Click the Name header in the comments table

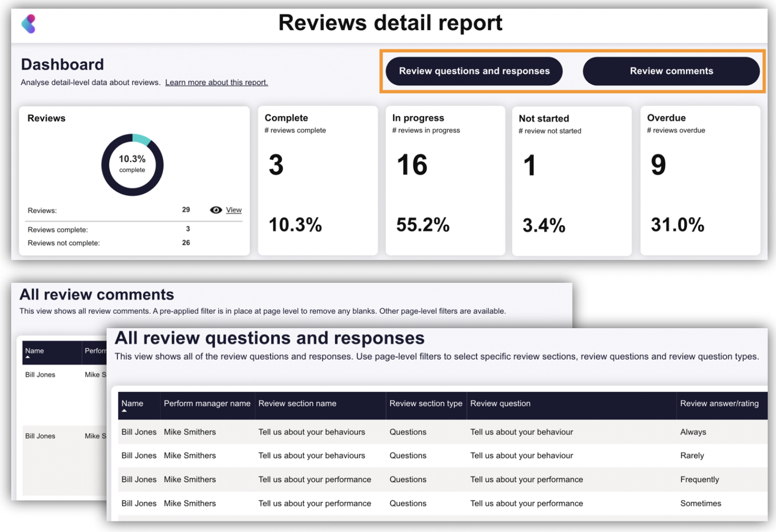(35, 351)
